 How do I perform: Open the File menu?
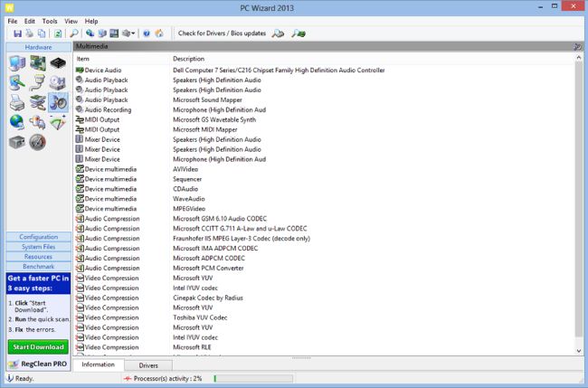point(13,22)
